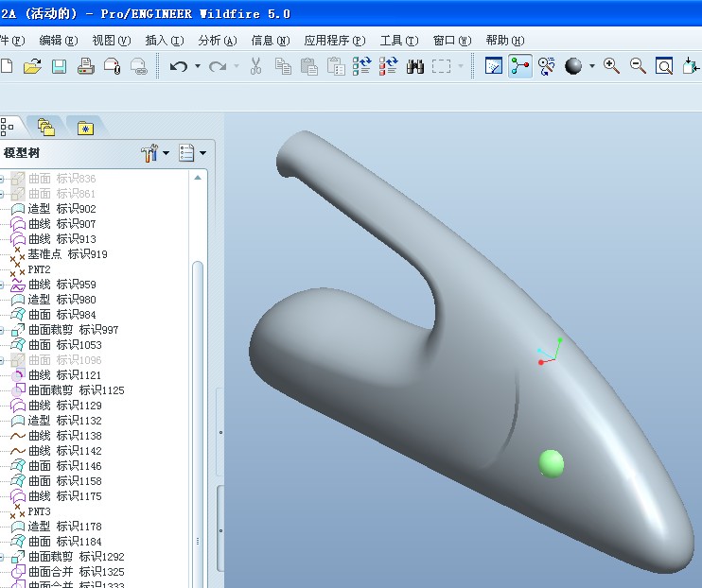Undo the last action
Image resolution: width=702 pixels, height=588 pixels.
tap(179, 66)
